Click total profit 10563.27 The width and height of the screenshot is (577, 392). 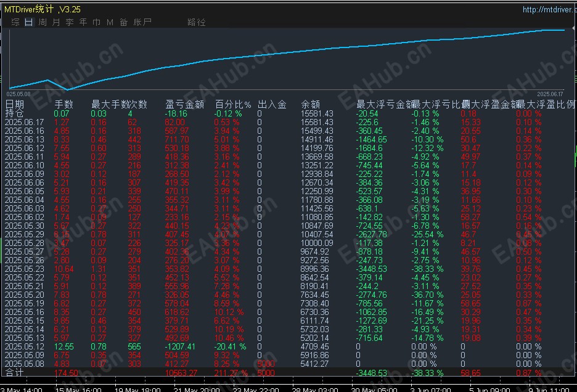click(x=181, y=373)
